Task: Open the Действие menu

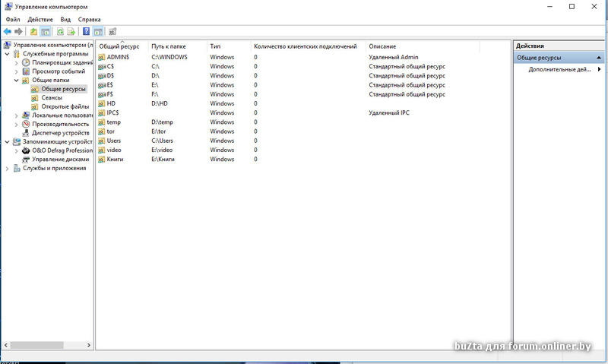Action: pos(40,20)
